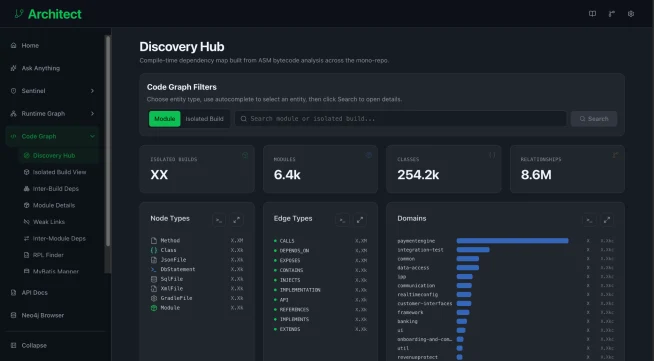This screenshot has height=361, width=654.
Task: Click the sidebar vertical scrollbar
Action: click(108, 141)
